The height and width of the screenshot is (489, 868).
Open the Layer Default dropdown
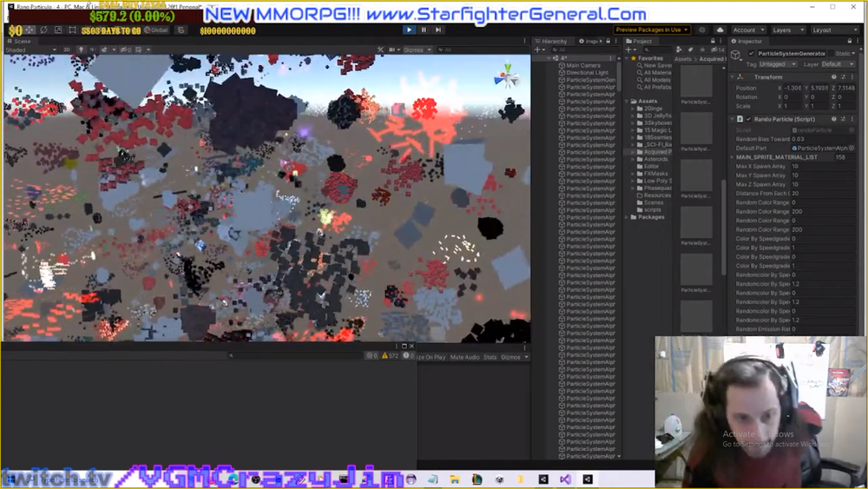[x=838, y=64]
